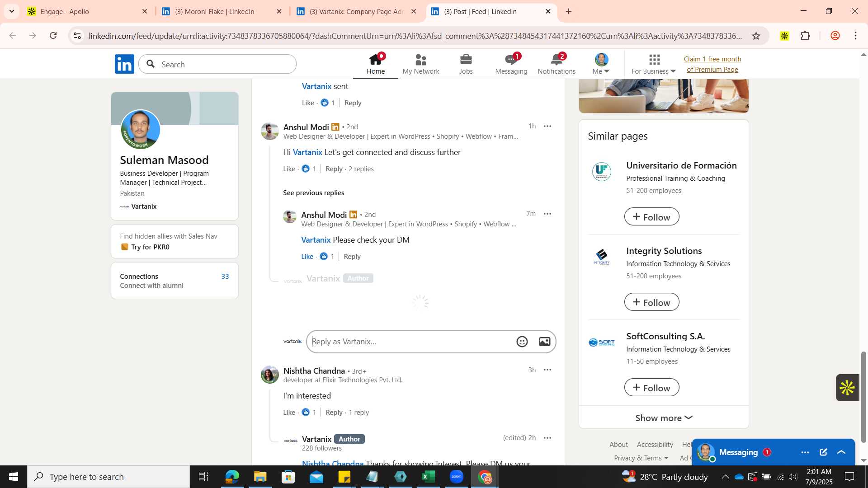Click the floating Apollo side widget
This screenshot has width=868, height=488.
click(x=847, y=387)
